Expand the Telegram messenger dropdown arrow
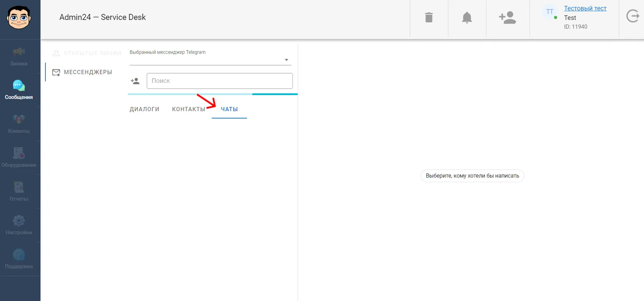Image resolution: width=644 pixels, height=301 pixels. [x=286, y=60]
